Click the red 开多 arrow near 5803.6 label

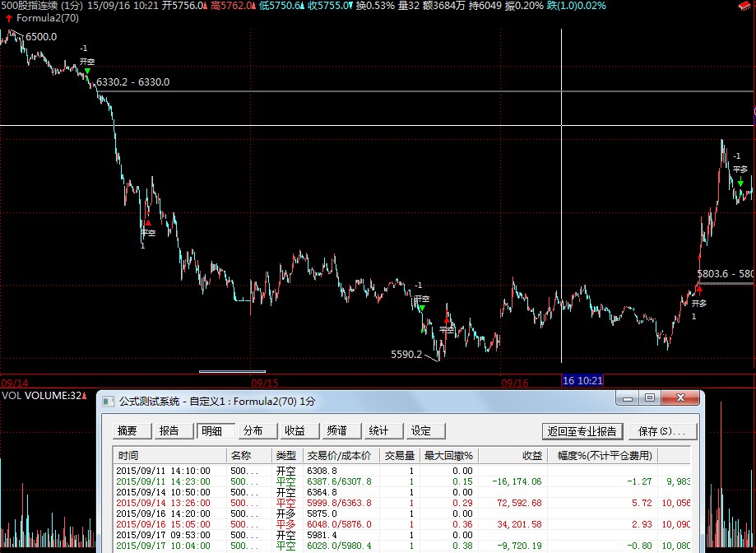tap(698, 288)
